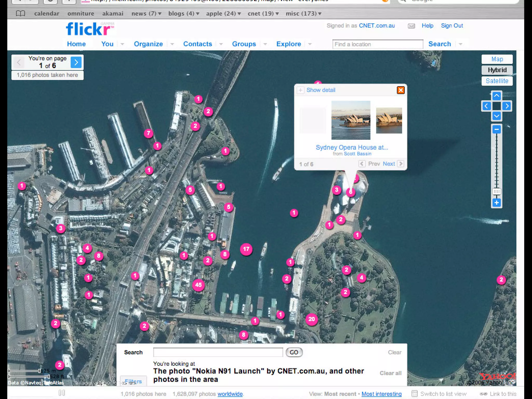Open the Explore dropdown arrow
532x399 pixels.
tap(310, 44)
